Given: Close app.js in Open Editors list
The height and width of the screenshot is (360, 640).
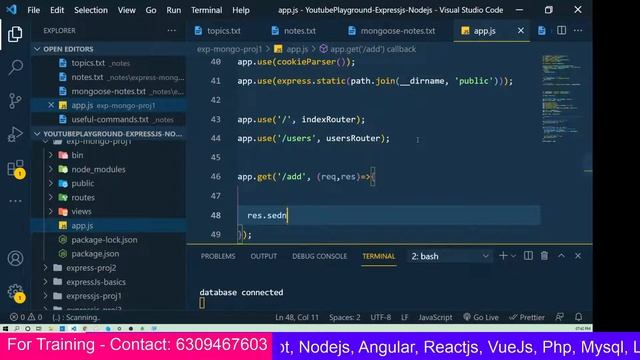Looking at the screenshot, I should (51, 105).
